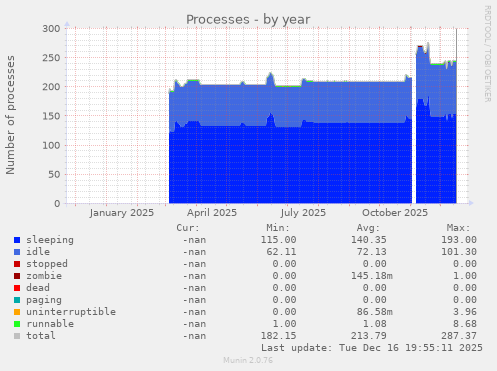Click the runnable average value 1.08
497x371 pixels.
(375, 324)
